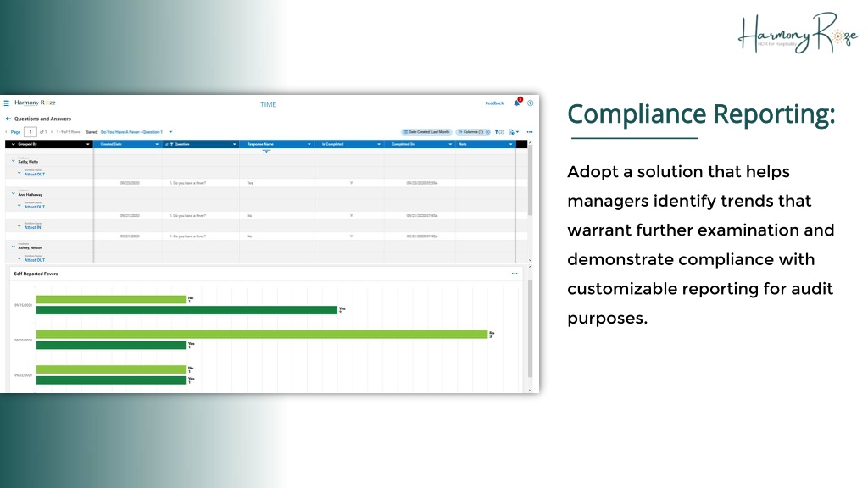Click the Harmony Roze logo in the app header
The height and width of the screenshot is (488, 868).
coord(35,103)
